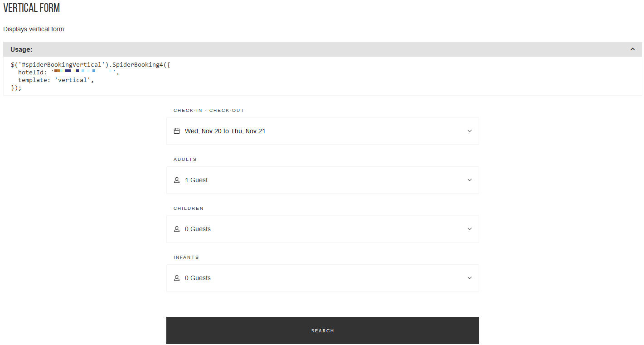Click the 'Displays vertical form' description text
644x345 pixels.
point(34,29)
